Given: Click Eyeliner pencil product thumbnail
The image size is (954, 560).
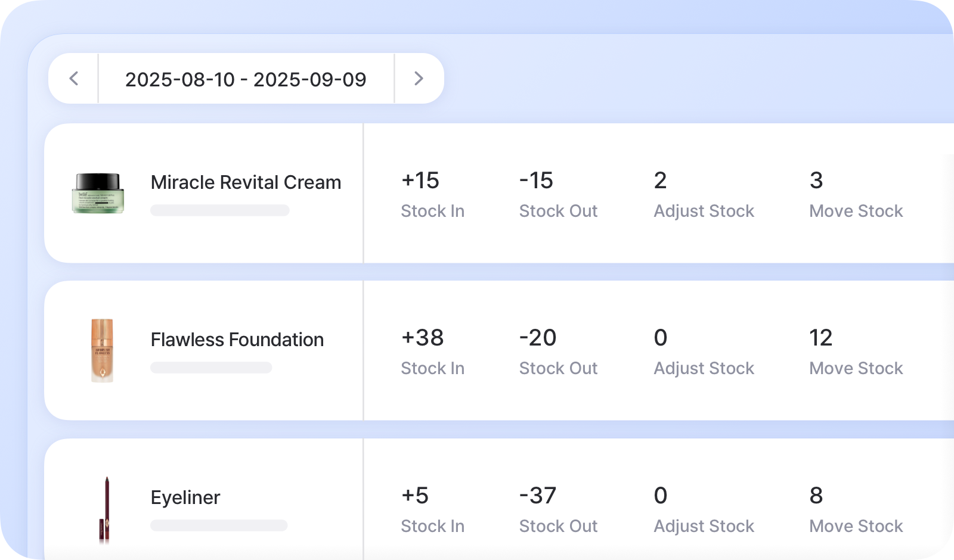Looking at the screenshot, I should coord(105,509).
